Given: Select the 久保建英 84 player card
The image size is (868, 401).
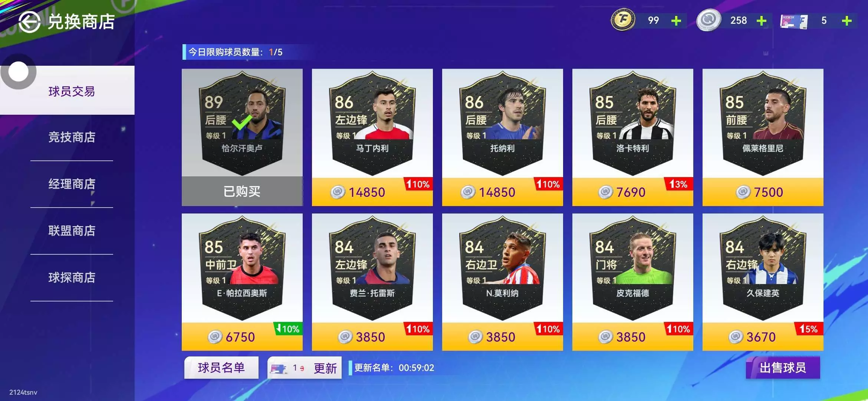Looking at the screenshot, I should 763,268.
